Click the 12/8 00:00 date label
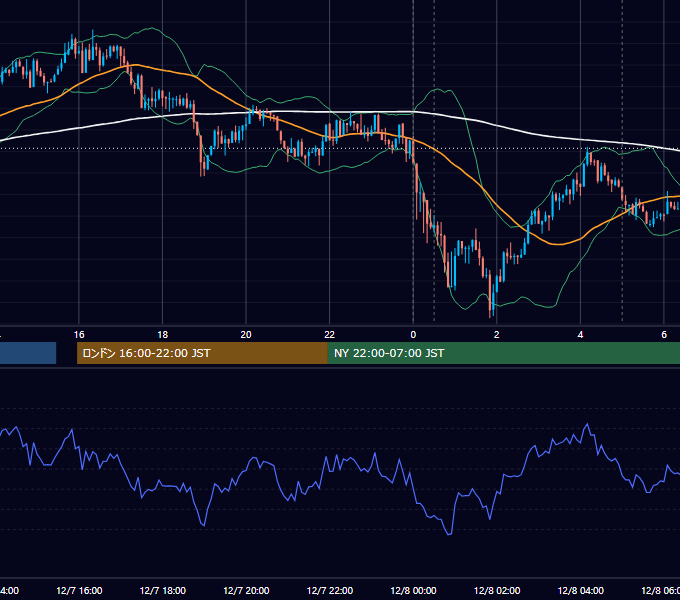 pyautogui.click(x=413, y=590)
